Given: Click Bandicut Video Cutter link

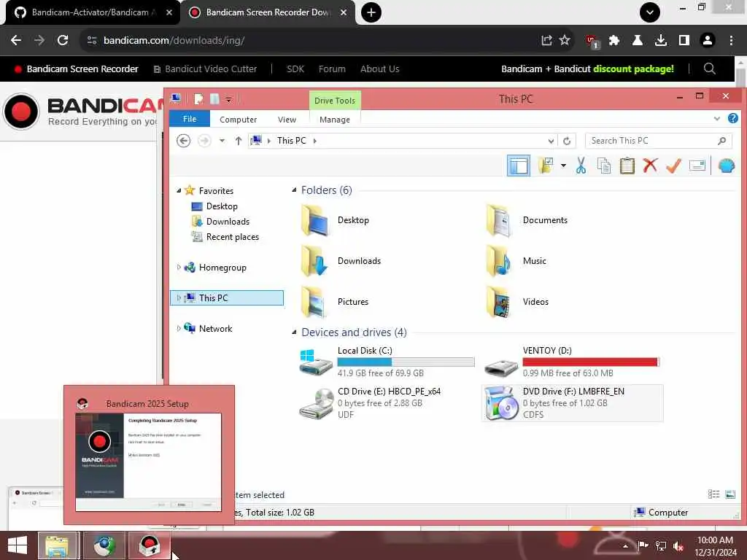Looking at the screenshot, I should [x=205, y=69].
